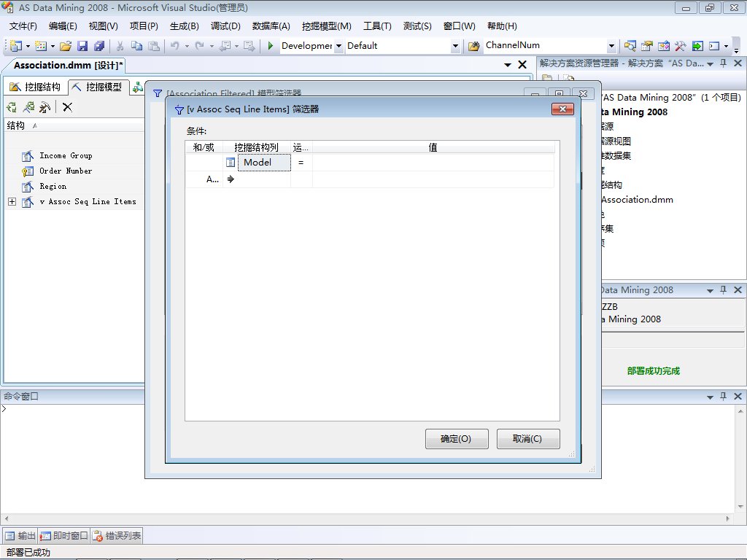Open the 错误列表 tab at bottom
The image size is (747, 560).
point(117,536)
